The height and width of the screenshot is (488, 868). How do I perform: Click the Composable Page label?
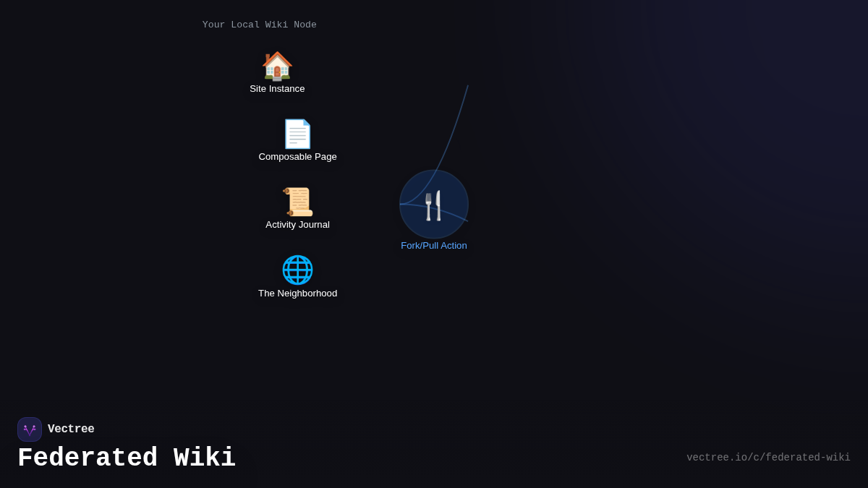[297, 156]
